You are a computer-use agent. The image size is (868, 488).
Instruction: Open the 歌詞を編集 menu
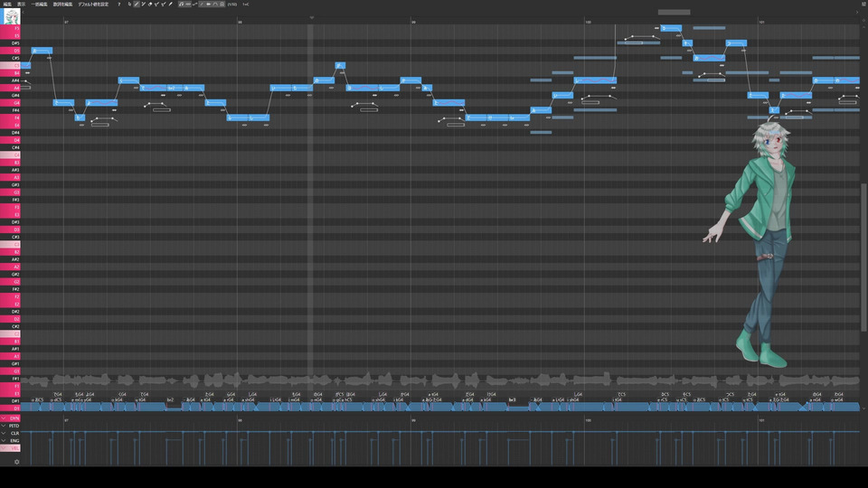[62, 4]
